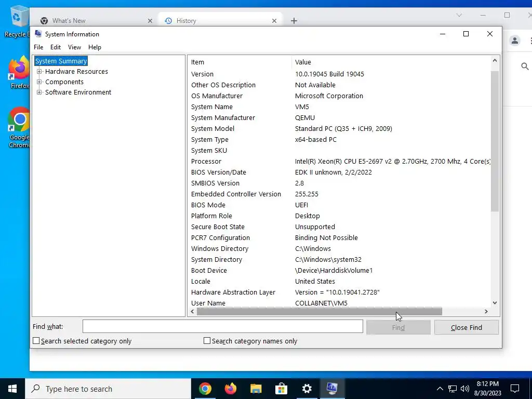This screenshot has width=532, height=399.
Task: Select the Recycle Bin desktop icon
Action: [17, 22]
